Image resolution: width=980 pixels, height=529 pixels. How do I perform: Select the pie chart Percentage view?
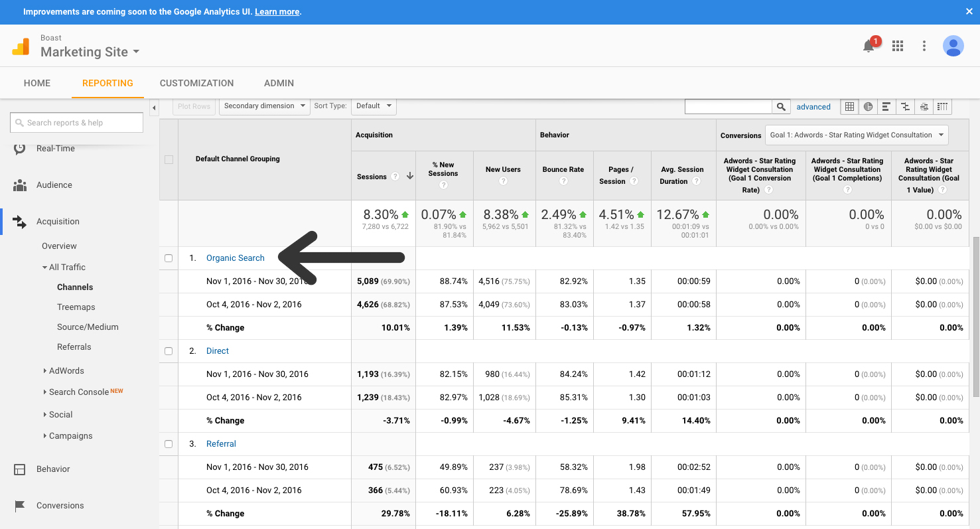pos(869,106)
